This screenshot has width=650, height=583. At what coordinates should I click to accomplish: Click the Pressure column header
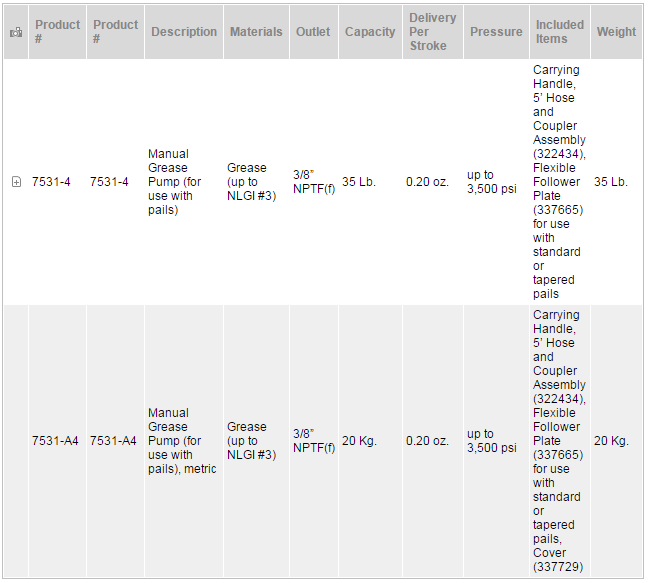click(x=496, y=32)
